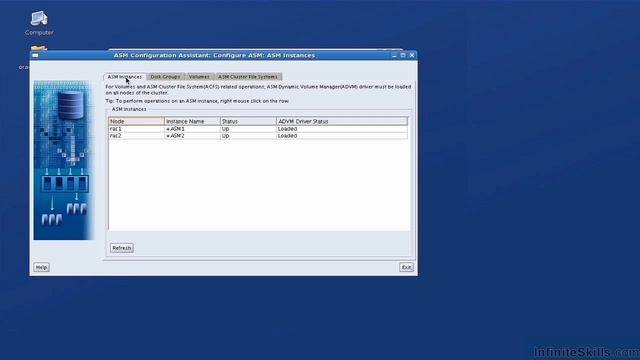640x360 pixels.
Task: Select the +ASM1 instance name cell
Action: [x=192, y=129]
